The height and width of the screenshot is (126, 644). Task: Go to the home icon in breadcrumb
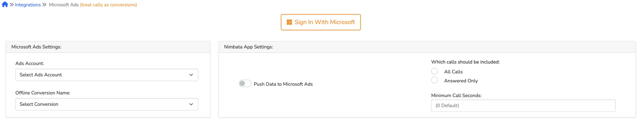[x=5, y=5]
